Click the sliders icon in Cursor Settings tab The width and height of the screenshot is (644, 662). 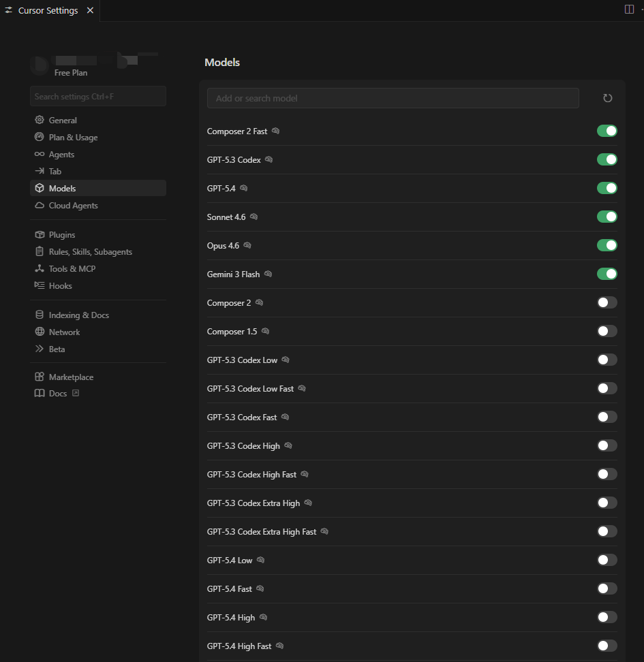click(8, 10)
